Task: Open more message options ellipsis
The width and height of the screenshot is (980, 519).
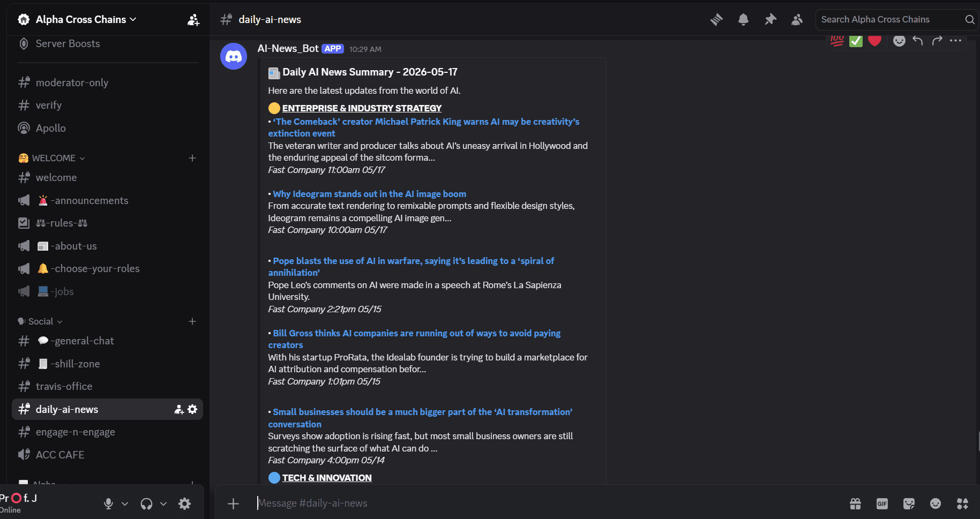Action: [x=955, y=41]
